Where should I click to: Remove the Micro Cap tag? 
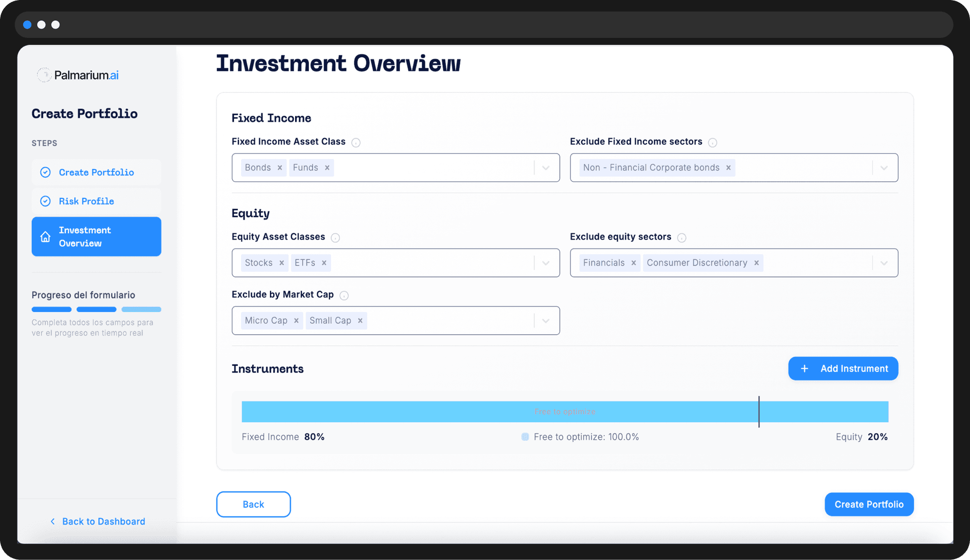coord(296,320)
